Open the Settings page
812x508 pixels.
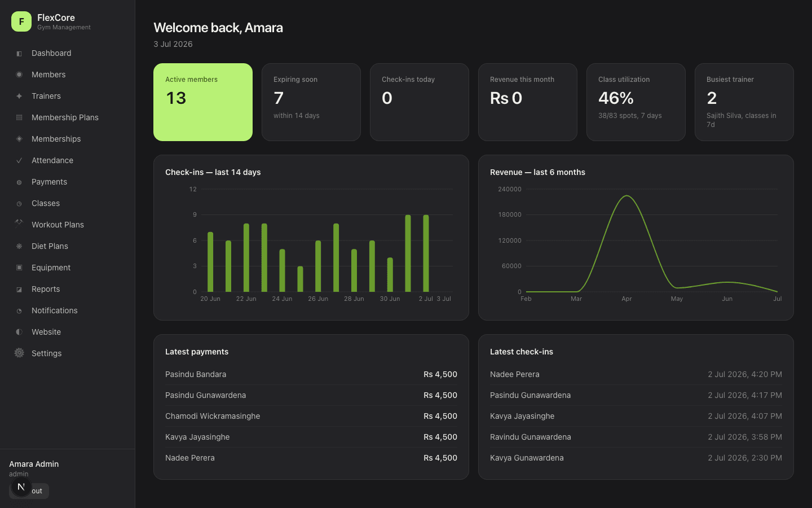coord(68,353)
